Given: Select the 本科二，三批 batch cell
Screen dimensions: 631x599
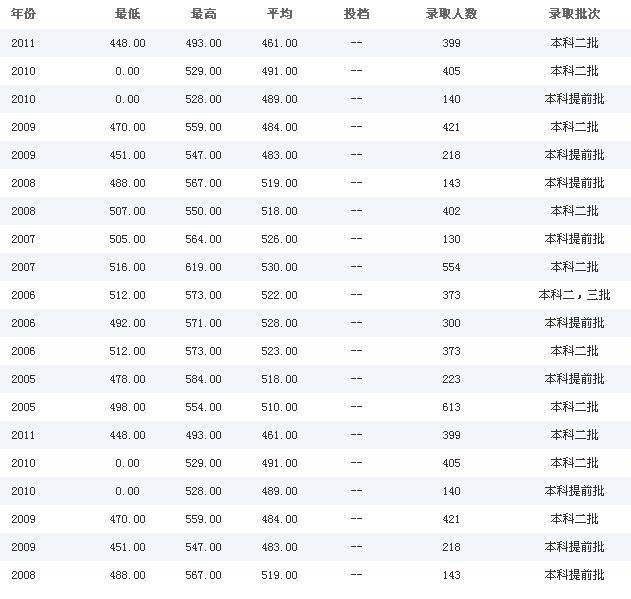Looking at the screenshot, I should [x=574, y=295].
